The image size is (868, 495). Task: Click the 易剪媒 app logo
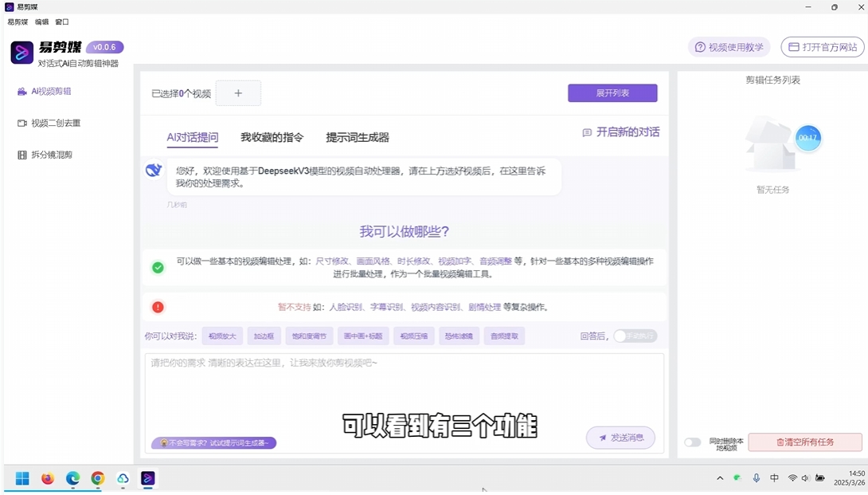coord(22,53)
